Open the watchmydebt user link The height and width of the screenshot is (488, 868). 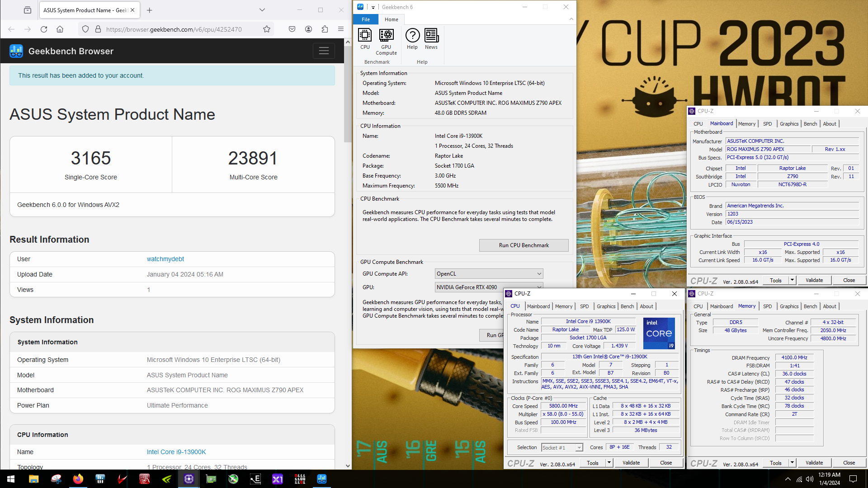click(x=165, y=259)
